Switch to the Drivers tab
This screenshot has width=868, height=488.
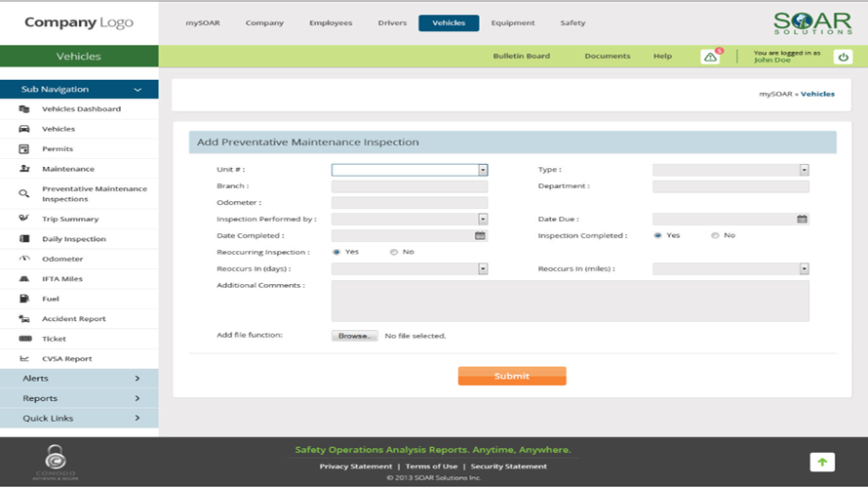(x=392, y=22)
